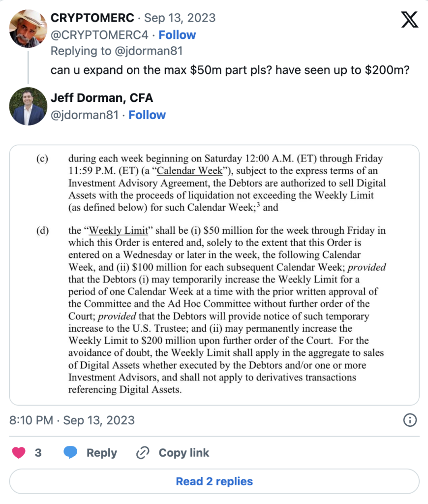Image resolution: width=428 pixels, height=504 pixels.
Task: Click the heart like icon
Action: click(x=19, y=453)
